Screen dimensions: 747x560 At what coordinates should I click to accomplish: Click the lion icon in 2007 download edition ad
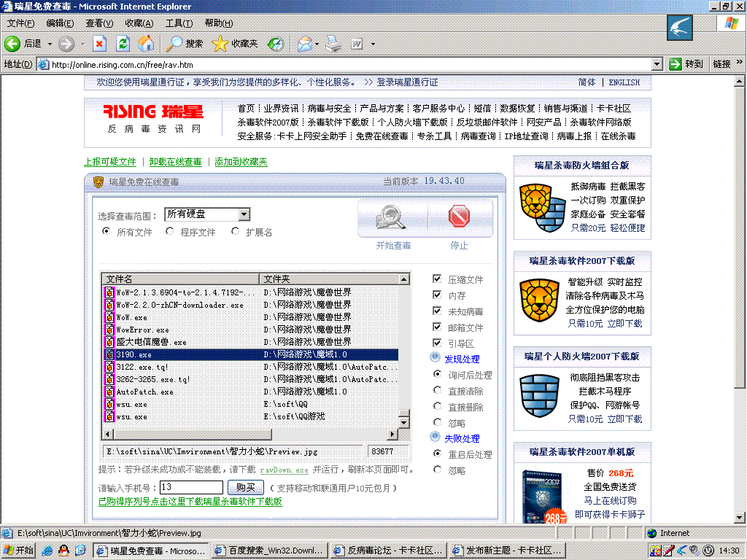point(539,301)
